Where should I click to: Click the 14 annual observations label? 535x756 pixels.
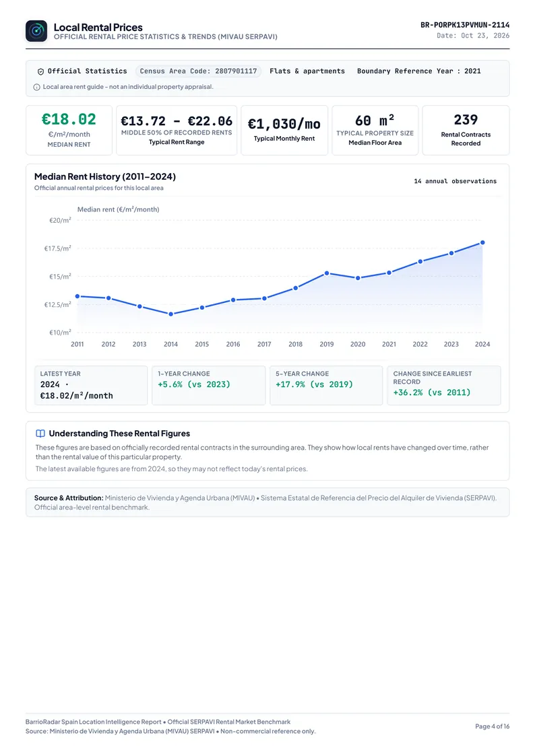(455, 181)
